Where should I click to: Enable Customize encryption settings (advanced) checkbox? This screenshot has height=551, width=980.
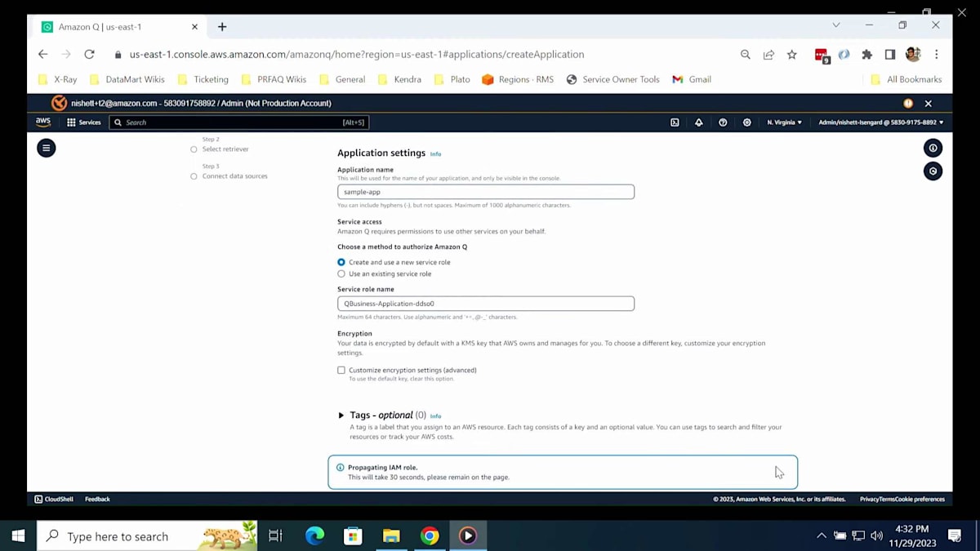(x=341, y=370)
